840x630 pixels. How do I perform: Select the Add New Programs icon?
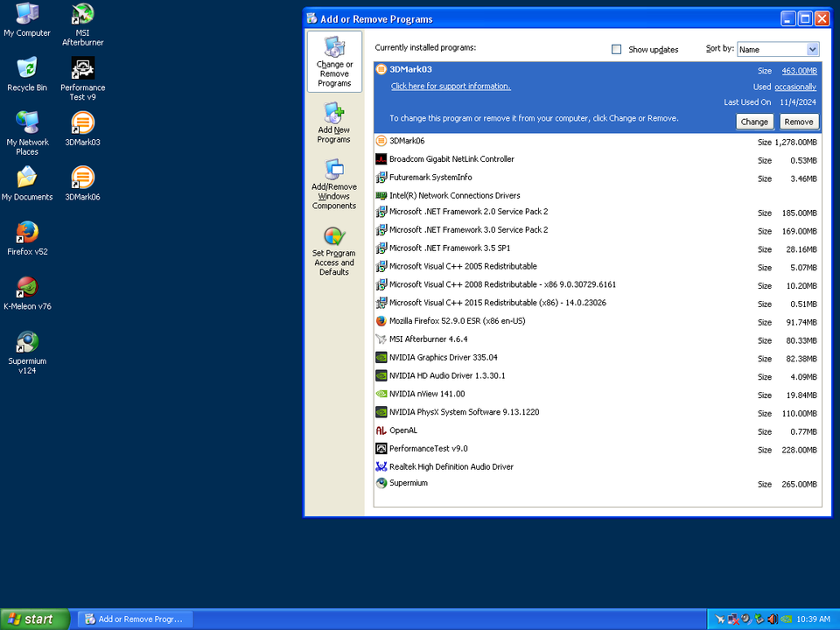pos(333,122)
